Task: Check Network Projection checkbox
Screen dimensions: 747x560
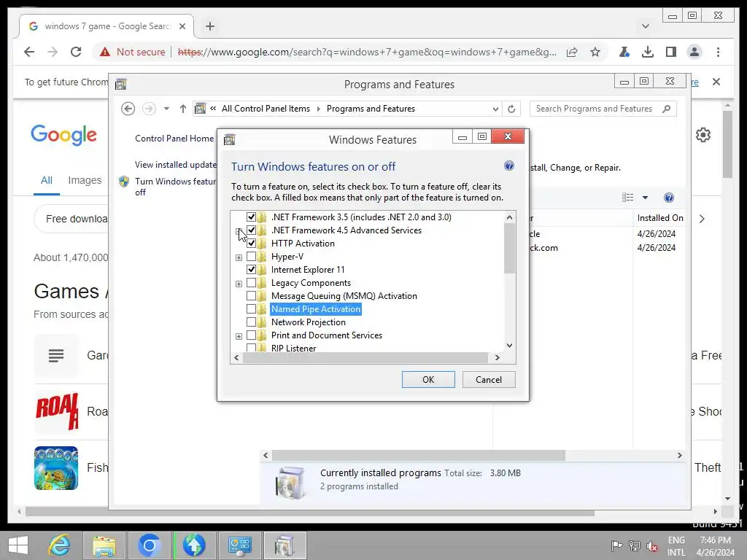Action: pyautogui.click(x=251, y=322)
